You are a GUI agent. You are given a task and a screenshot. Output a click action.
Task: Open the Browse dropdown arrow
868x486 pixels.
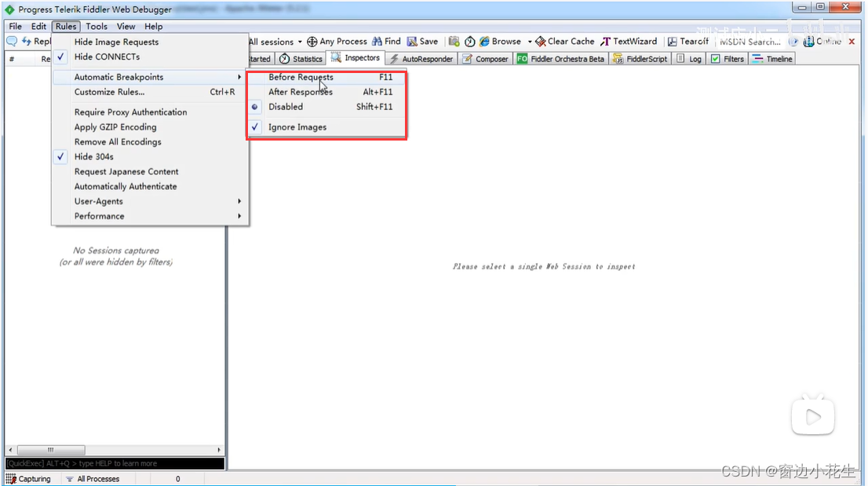pyautogui.click(x=529, y=42)
